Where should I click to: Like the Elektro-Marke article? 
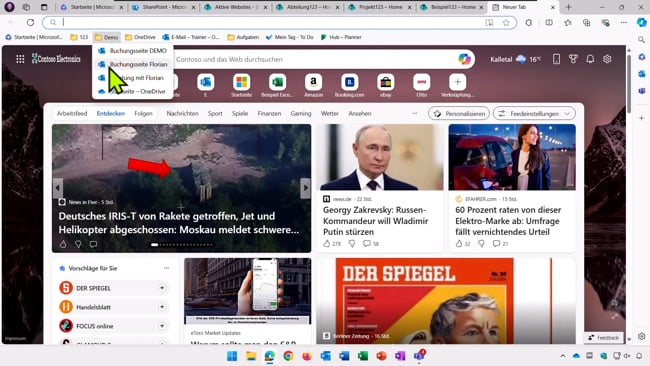coord(459,243)
